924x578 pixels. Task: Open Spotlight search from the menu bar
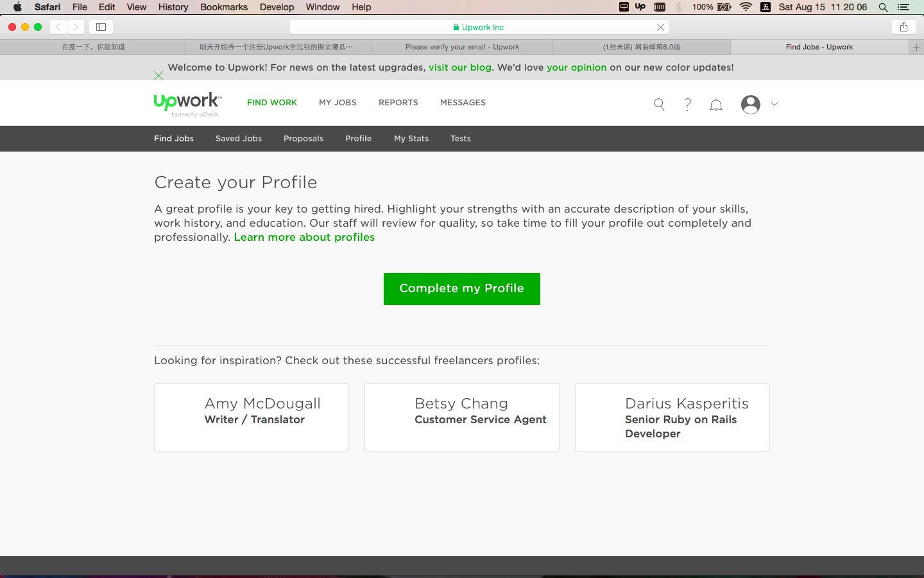(883, 7)
